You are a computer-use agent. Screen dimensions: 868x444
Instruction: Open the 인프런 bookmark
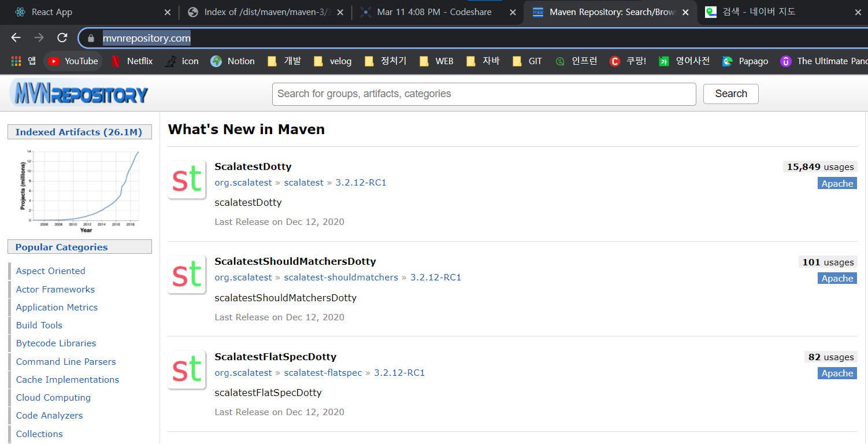point(576,60)
